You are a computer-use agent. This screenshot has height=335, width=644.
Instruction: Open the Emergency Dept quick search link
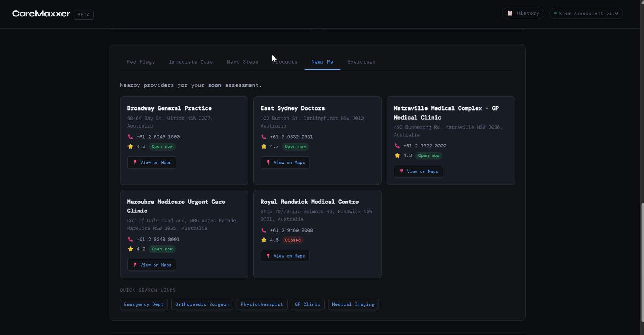144,304
